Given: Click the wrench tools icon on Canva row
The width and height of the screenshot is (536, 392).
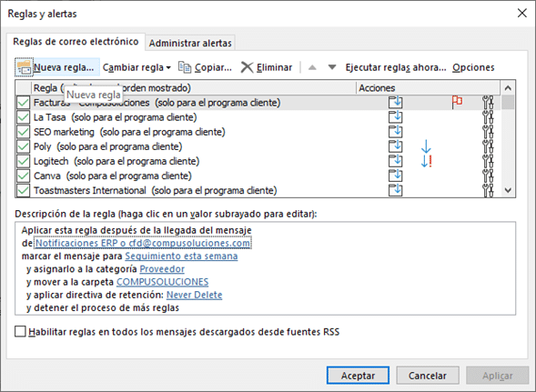Looking at the screenshot, I should click(x=488, y=176).
